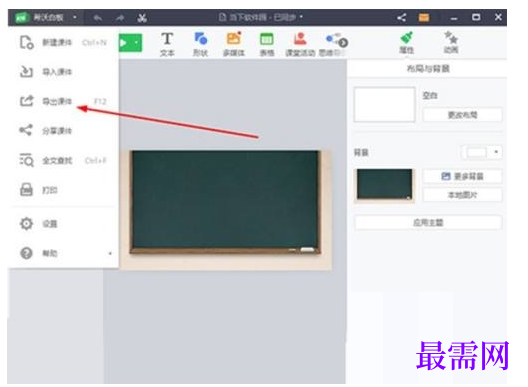Maximize the whiteboard window
The width and height of the screenshot is (528, 387).
(x=476, y=17)
